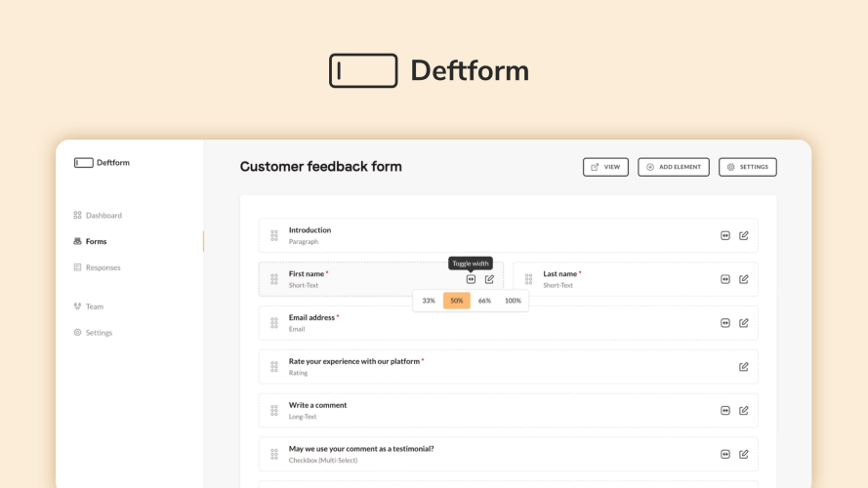Viewport: 868px width, 488px height.
Task: Click the Responses sidebar icon
Action: tap(77, 267)
